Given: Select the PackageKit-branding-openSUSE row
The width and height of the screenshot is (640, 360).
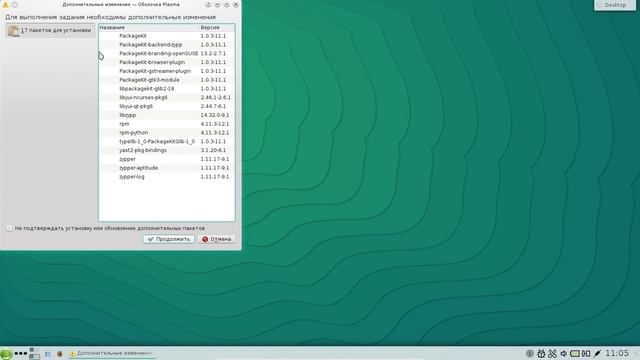Looking at the screenshot, I should click(167, 53).
